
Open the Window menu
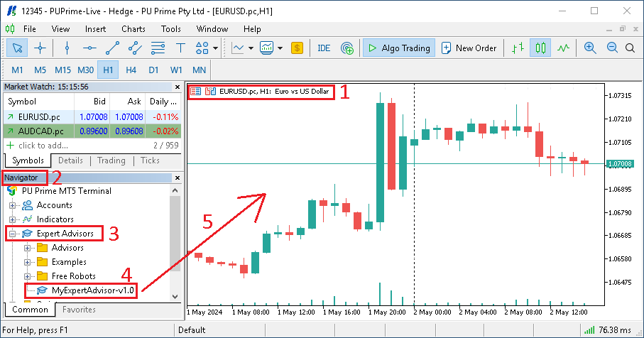pyautogui.click(x=212, y=28)
